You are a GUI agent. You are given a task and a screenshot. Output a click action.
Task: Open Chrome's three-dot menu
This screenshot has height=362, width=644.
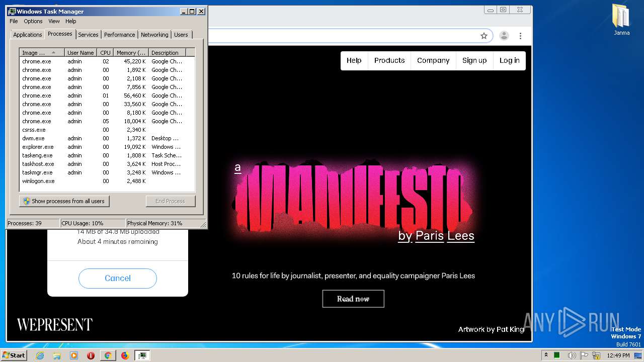tap(520, 36)
